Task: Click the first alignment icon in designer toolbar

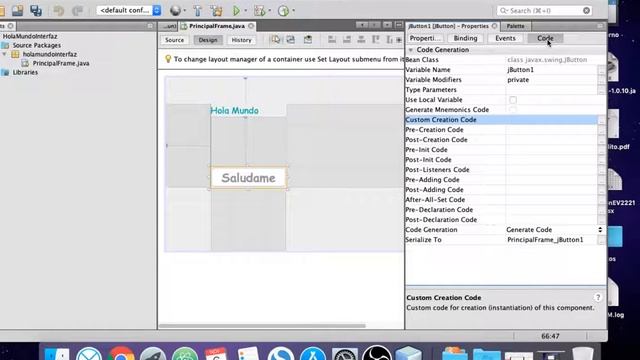Action: point(332,40)
